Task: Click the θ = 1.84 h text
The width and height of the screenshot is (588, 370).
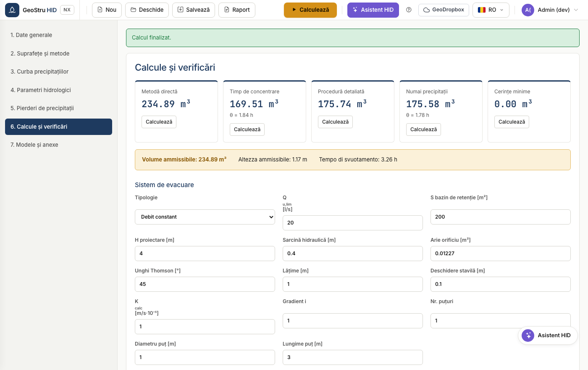Action: 241,115
